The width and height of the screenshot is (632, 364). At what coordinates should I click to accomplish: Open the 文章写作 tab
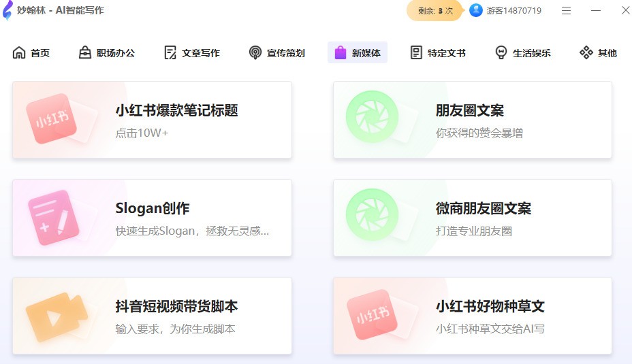[192, 53]
